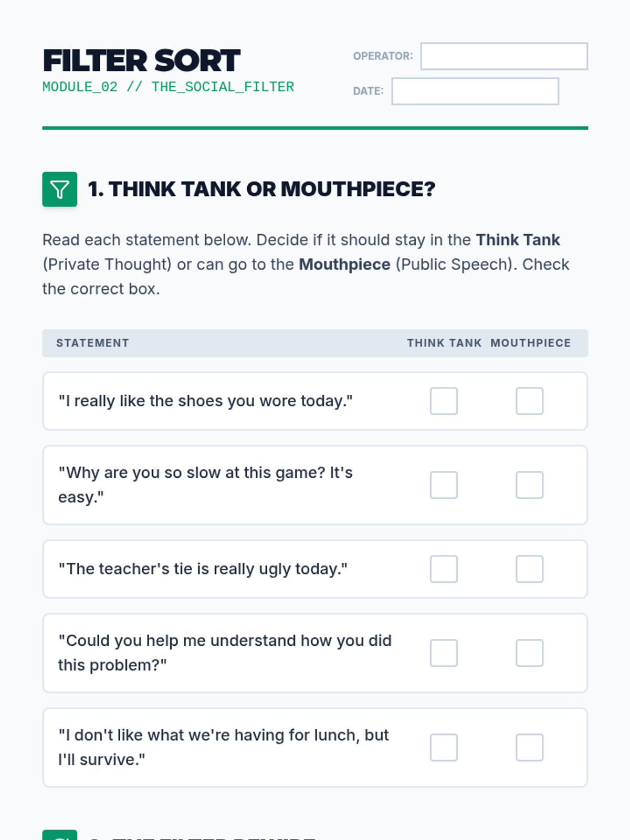
Task: Check Think Tank for lunch statement
Action: [444, 748]
